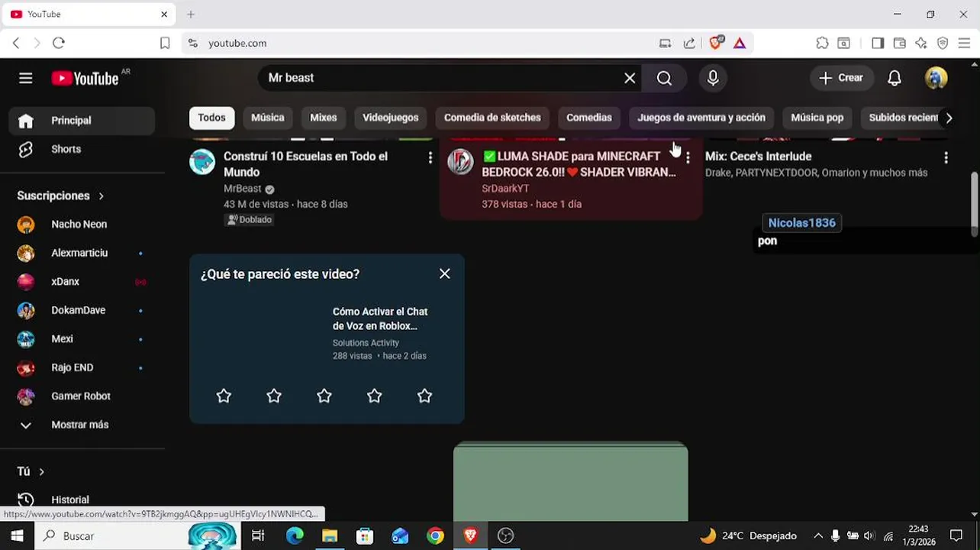Image resolution: width=980 pixels, height=550 pixels.
Task: Rate the video two stars
Action: tap(274, 396)
